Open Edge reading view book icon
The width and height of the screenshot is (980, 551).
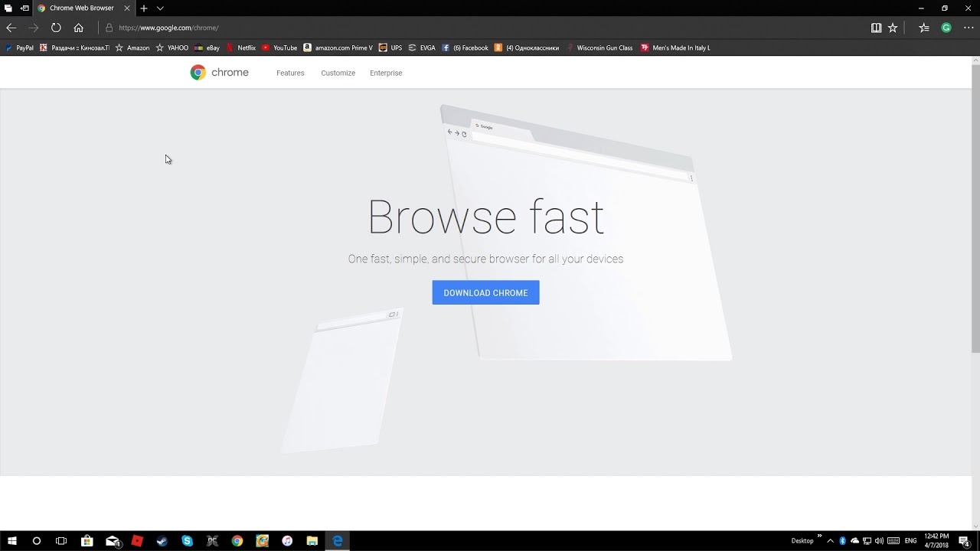click(876, 28)
